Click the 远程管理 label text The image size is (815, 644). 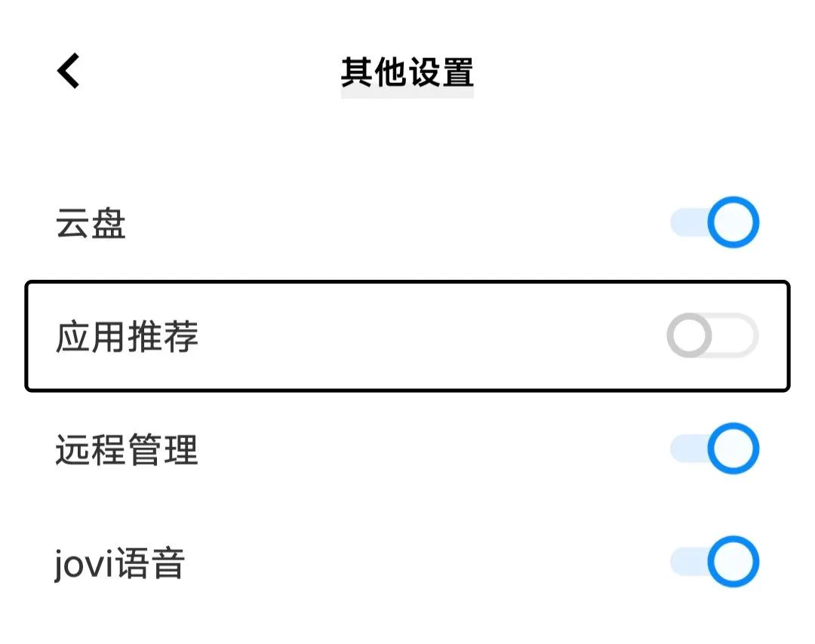coord(127,450)
